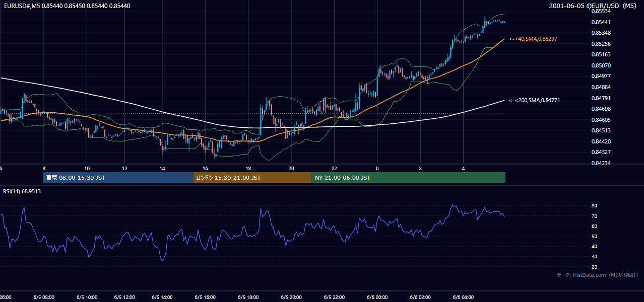Click hour tick '12' under the price chart
The height and width of the screenshot is (302, 644).
(x=124, y=168)
